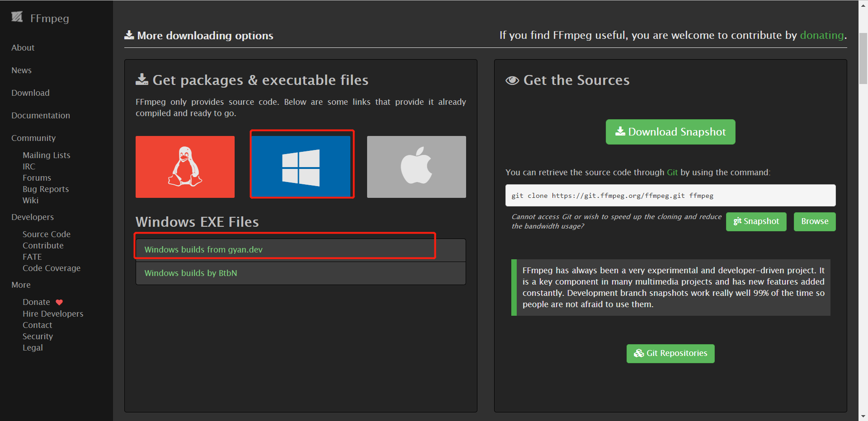Open the Developers section
Screen dimensions: 868x421
click(x=33, y=217)
